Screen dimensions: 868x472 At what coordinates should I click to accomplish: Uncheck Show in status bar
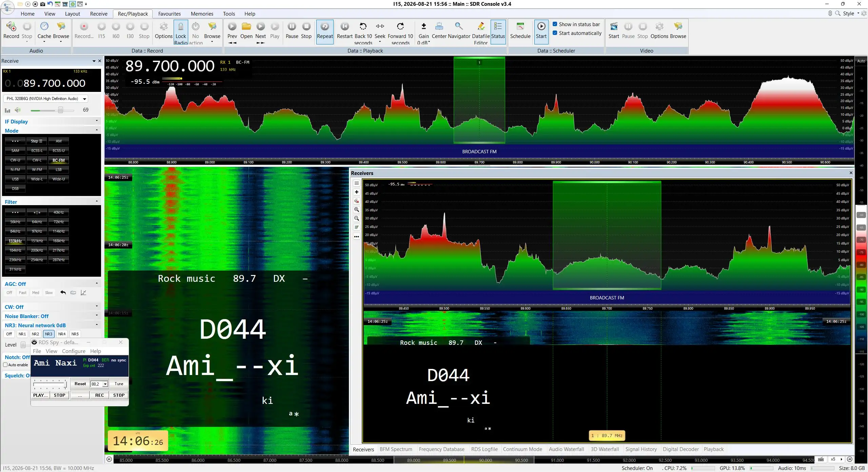[555, 24]
